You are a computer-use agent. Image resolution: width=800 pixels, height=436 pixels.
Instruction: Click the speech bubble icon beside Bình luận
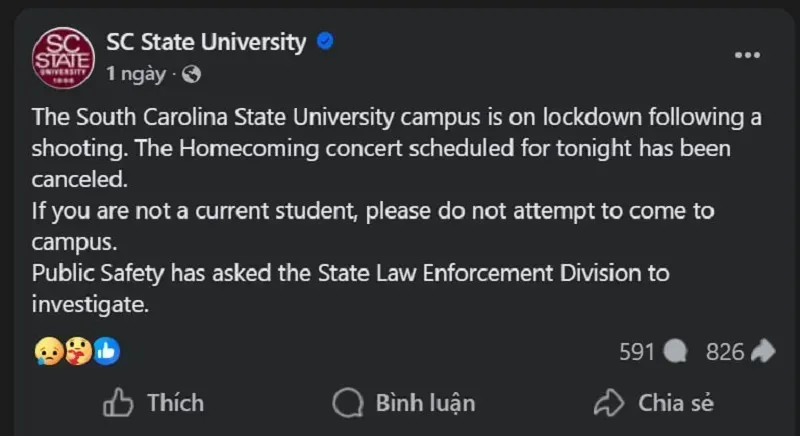tap(348, 403)
